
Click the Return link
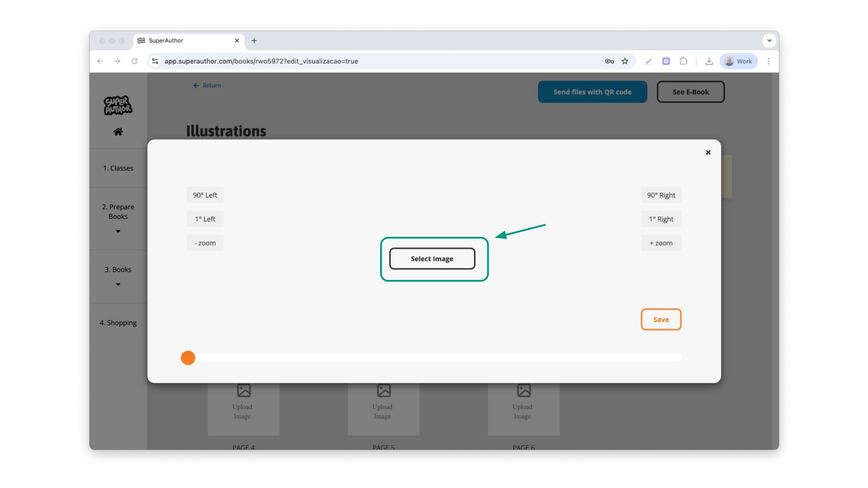click(207, 86)
